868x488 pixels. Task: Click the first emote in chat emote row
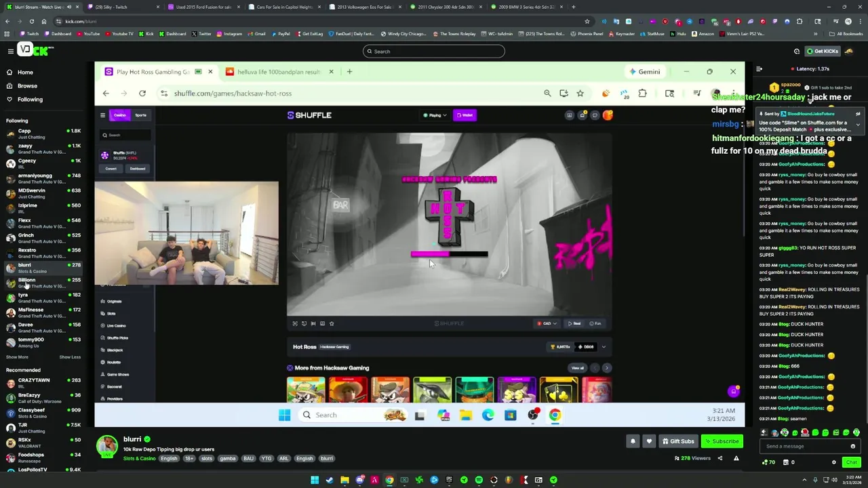coord(764,432)
